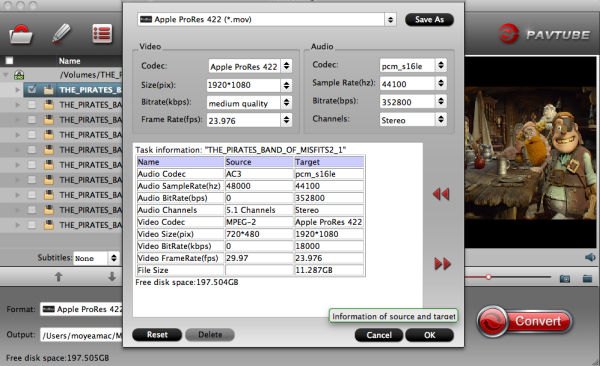Check the fourth THE_PIRATES_BA title checkbox

pyautogui.click(x=32, y=135)
